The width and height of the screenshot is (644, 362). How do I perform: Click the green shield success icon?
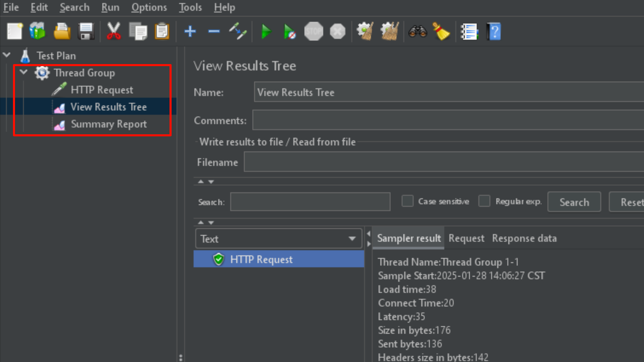tap(219, 259)
